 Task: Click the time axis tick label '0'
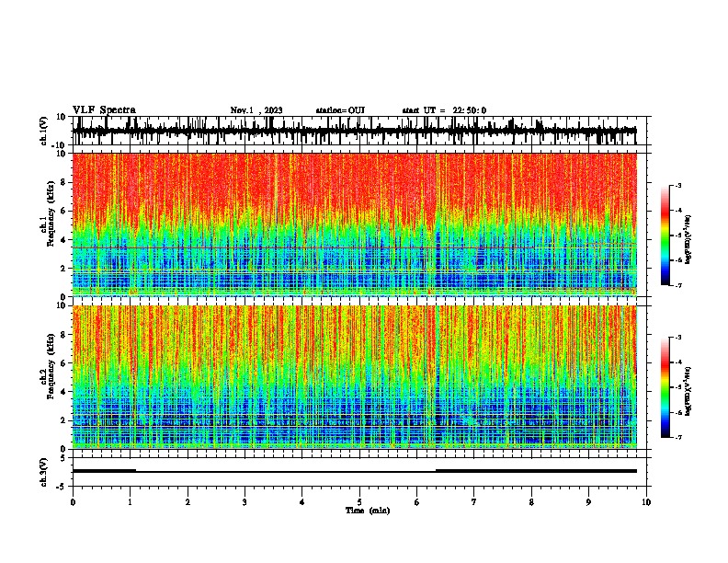[x=73, y=502]
